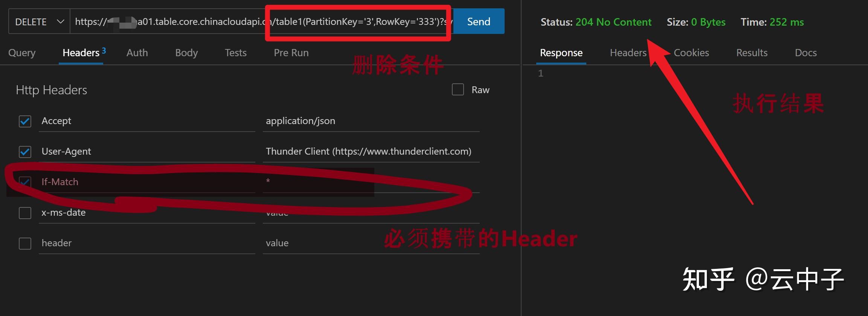Click the Http Headers section heading
868x316 pixels.
click(51, 90)
